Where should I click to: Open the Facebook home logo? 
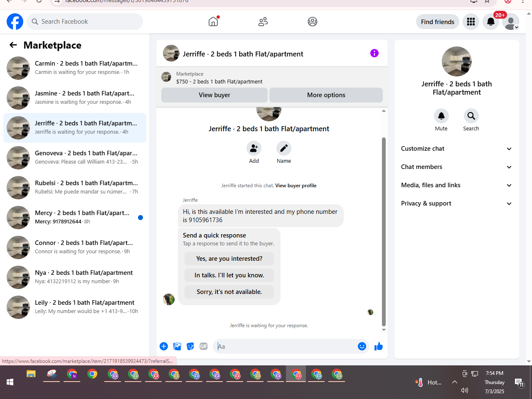15,22
